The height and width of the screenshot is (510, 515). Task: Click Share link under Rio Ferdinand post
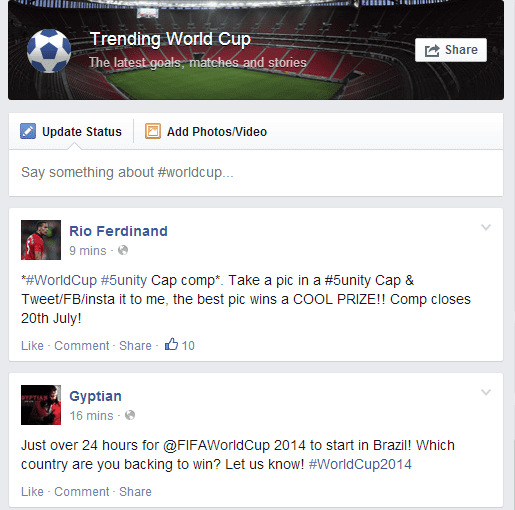point(135,346)
